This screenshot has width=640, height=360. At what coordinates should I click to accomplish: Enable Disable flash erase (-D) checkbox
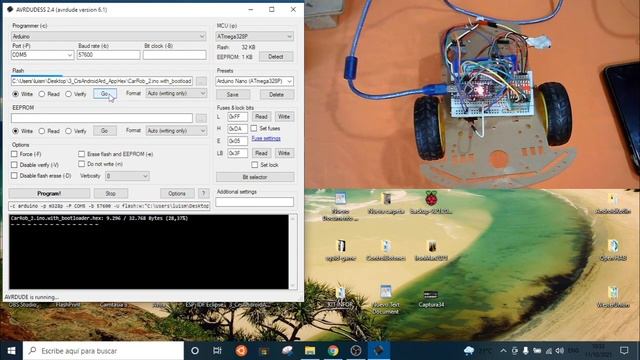pos(14,176)
